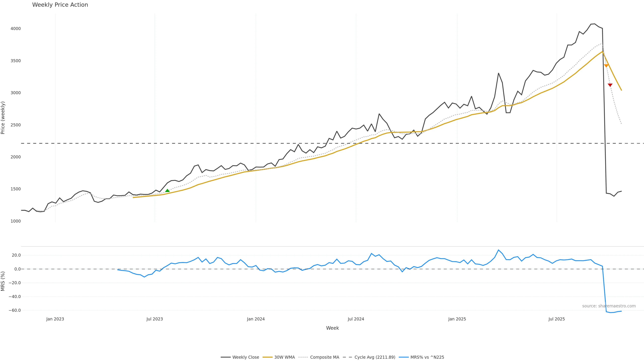
Task: Click the Weekly Price Action chart title
Action: 60,5
